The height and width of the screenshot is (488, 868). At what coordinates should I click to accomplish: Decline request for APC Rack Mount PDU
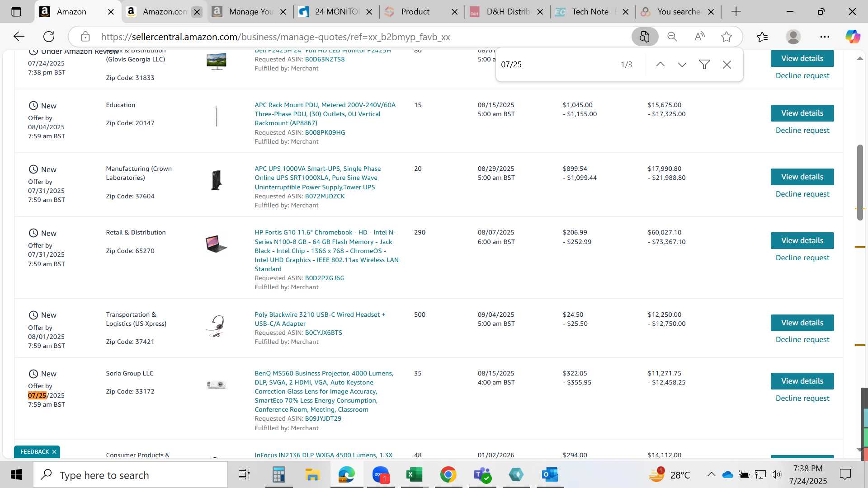pyautogui.click(x=802, y=130)
